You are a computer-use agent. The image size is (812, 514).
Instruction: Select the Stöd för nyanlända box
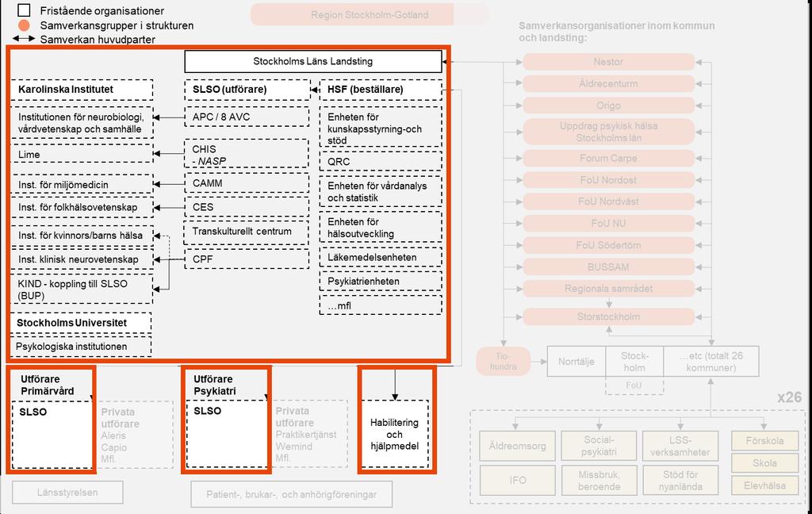[680, 481]
